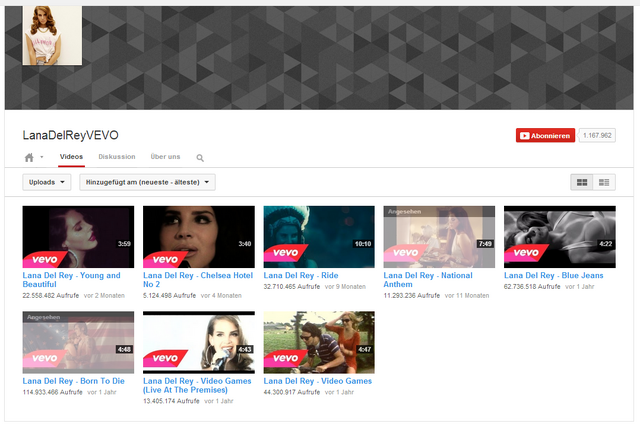The width and height of the screenshot is (640, 427).
Task: Open the Videos tab
Action: click(x=71, y=157)
